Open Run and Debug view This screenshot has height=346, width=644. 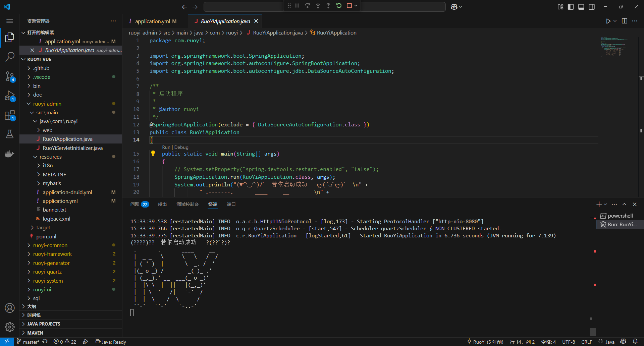(10, 96)
